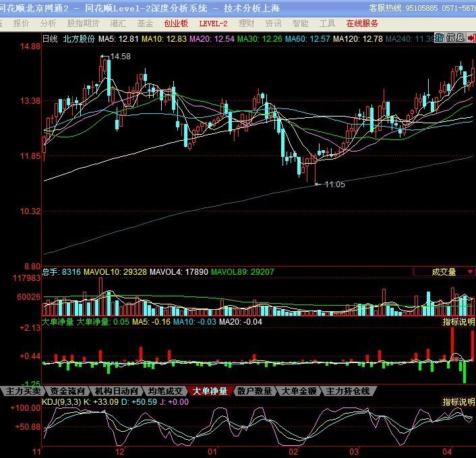Click the MA30: 12.26 label
The width and height of the screenshot is (476, 458).
pyautogui.click(x=260, y=39)
